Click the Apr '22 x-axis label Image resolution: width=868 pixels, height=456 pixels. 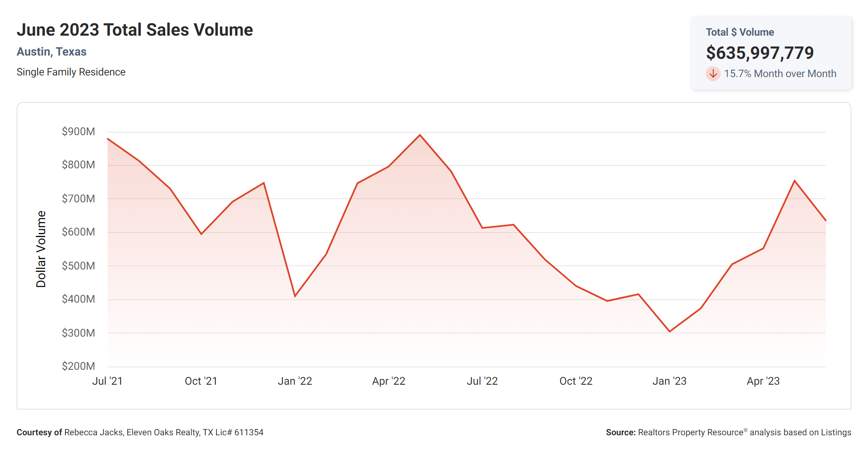click(x=388, y=381)
